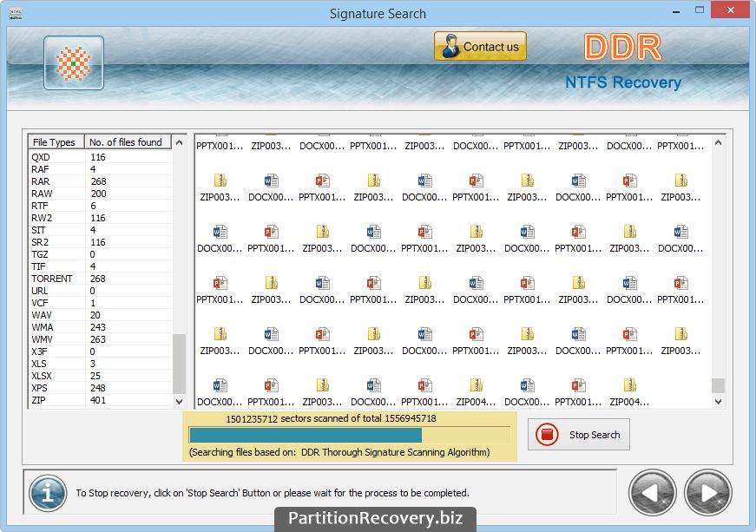Screen dimensions: 756x532
Task: Select the second PPTX file in the bottom row
Action: coord(424,393)
